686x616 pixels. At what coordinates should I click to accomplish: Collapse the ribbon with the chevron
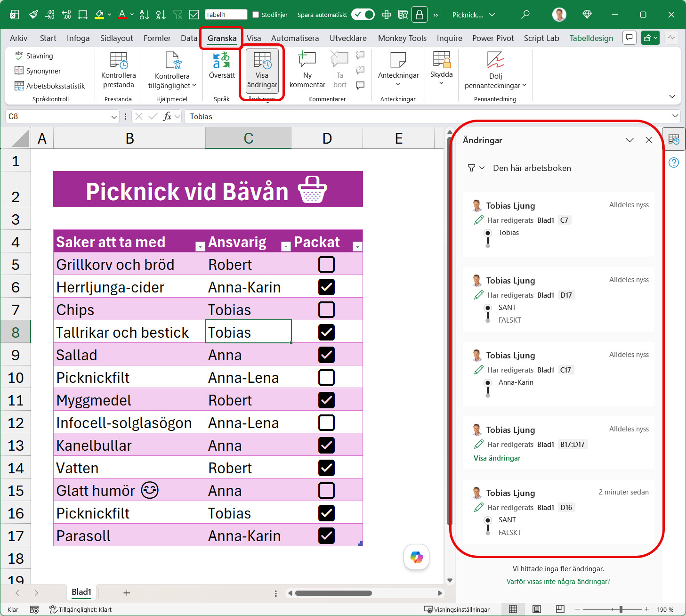point(672,96)
